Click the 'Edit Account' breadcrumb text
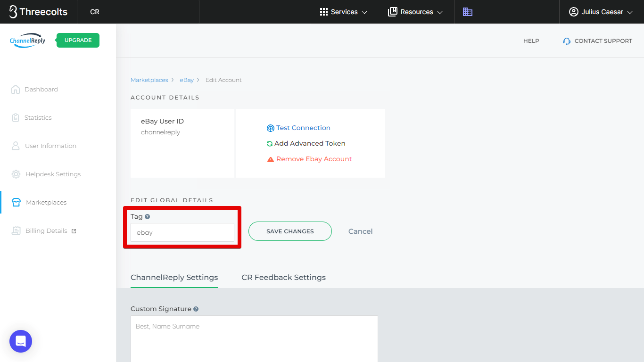Image resolution: width=644 pixels, height=362 pixels. click(x=223, y=80)
